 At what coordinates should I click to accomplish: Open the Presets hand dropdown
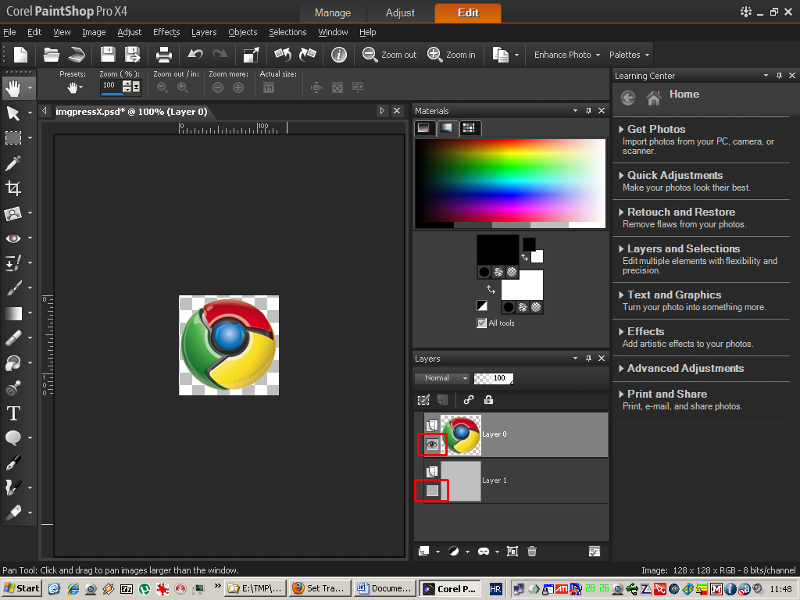(75, 88)
